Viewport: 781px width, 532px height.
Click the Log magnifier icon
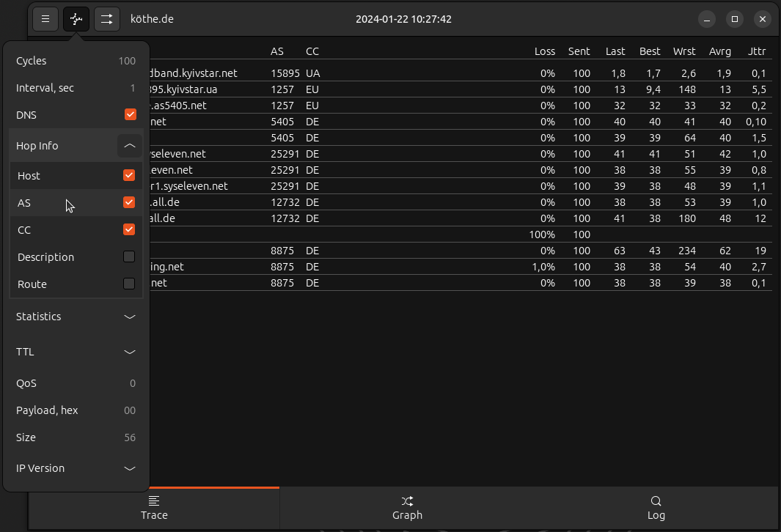pos(656,500)
